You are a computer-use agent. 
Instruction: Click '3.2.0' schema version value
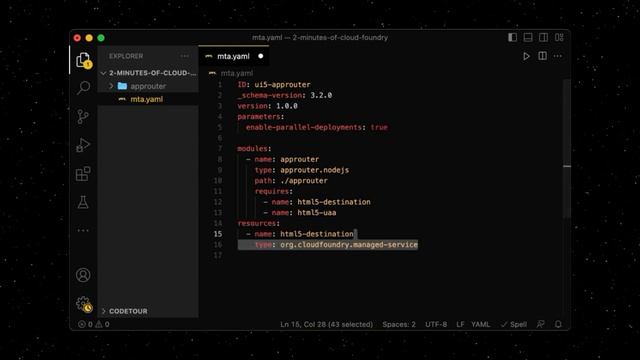(321, 95)
